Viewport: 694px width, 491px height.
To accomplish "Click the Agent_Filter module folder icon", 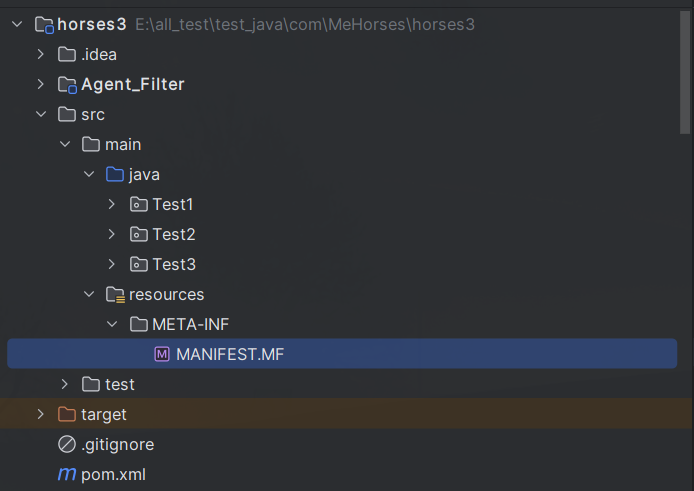I will 67,85.
